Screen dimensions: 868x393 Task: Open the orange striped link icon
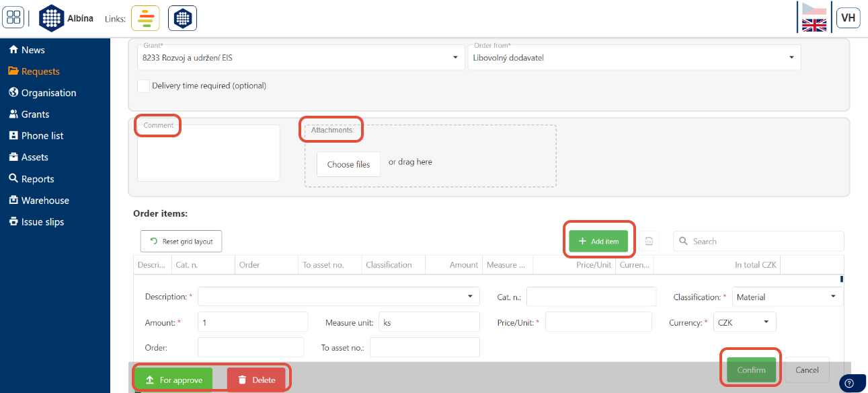[x=145, y=18]
